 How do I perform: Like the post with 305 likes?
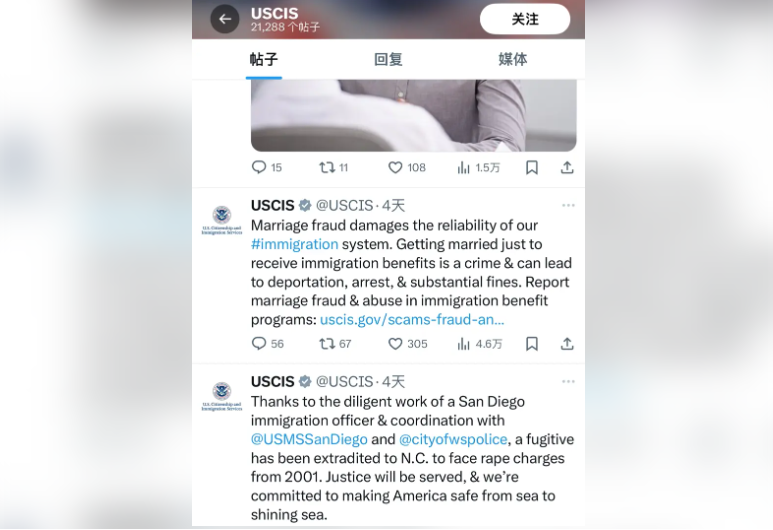click(408, 344)
